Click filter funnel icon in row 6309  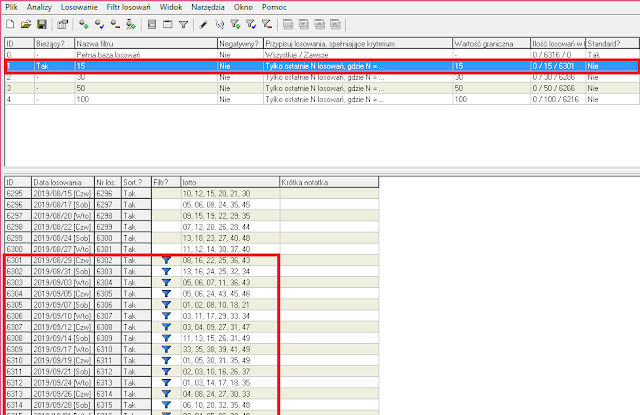click(x=166, y=349)
